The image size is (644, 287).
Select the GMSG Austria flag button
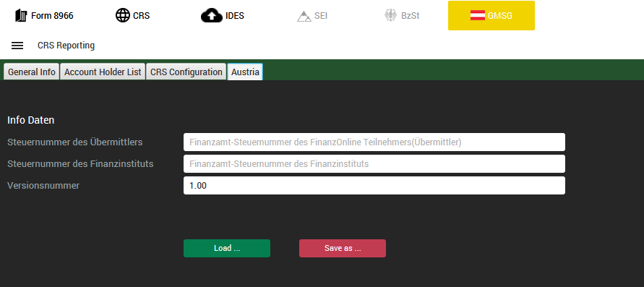pos(491,16)
